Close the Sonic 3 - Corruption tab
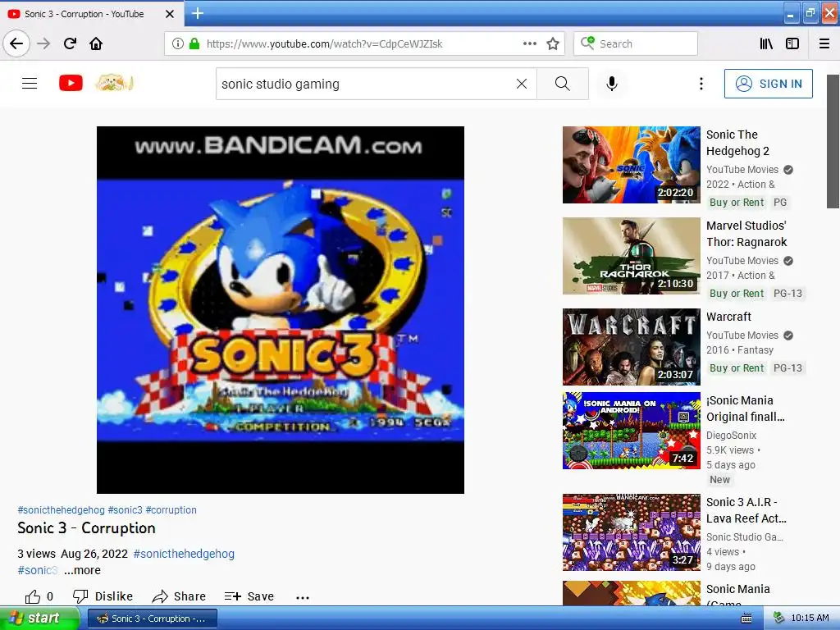The height and width of the screenshot is (630, 840). pyautogui.click(x=170, y=14)
